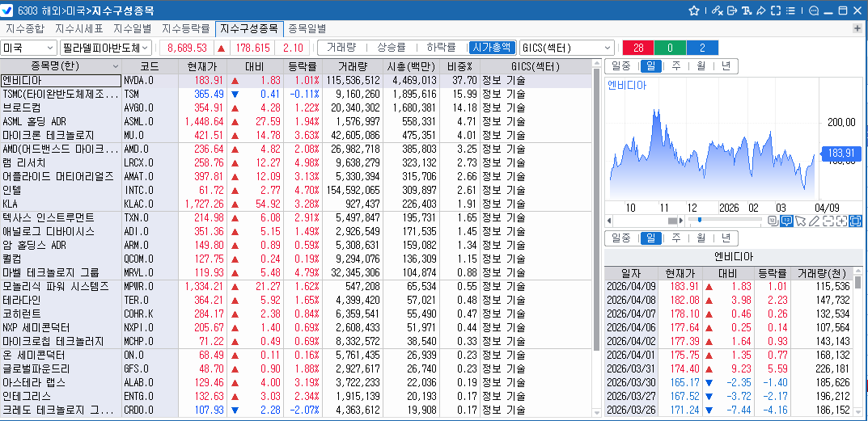Select 일중 period in daily table panel
This screenshot has width=868, height=421.
[620, 238]
